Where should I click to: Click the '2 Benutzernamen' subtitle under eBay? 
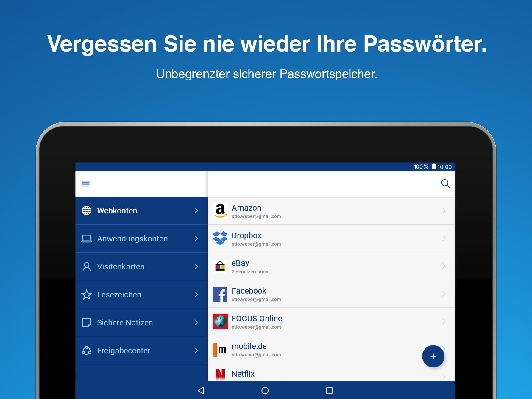pos(251,272)
